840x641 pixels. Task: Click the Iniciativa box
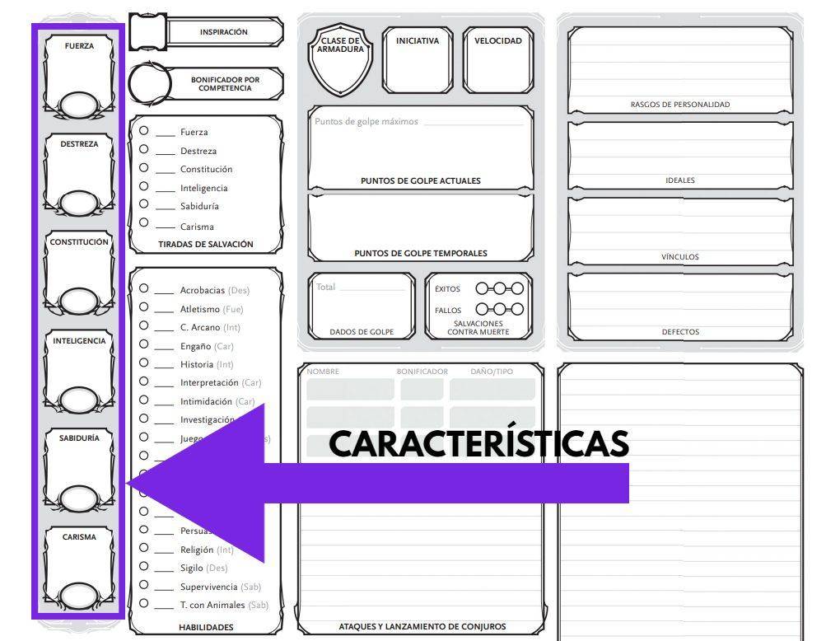coord(418,62)
